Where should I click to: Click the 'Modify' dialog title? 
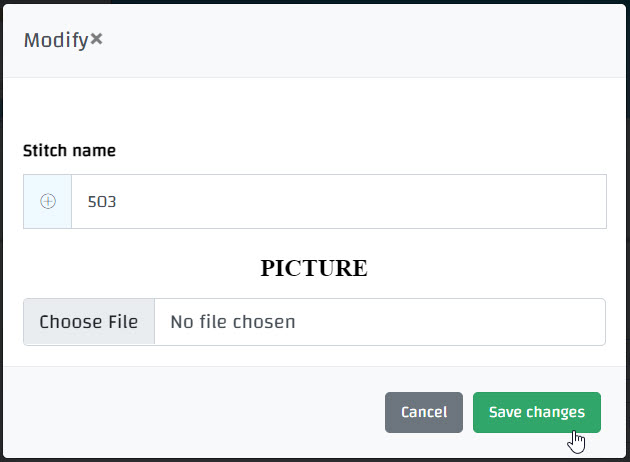coord(55,40)
